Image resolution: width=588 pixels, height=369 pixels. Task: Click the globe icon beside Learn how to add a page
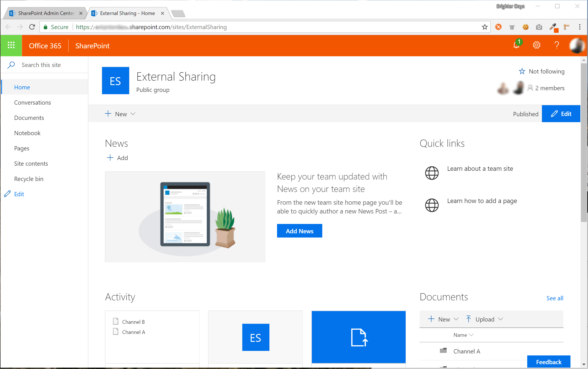(432, 205)
